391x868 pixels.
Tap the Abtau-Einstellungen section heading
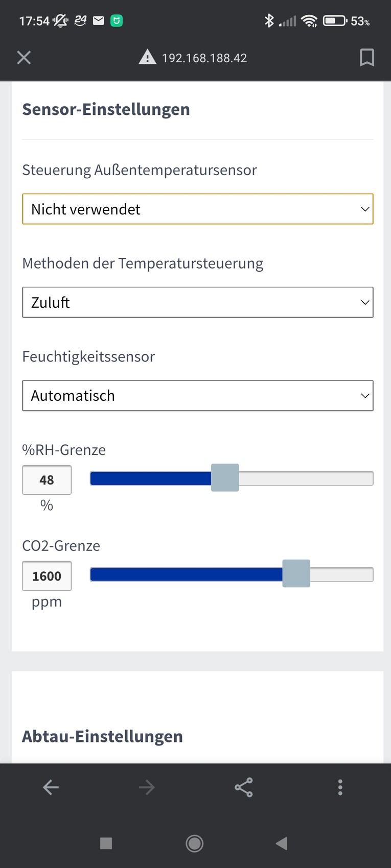[102, 736]
